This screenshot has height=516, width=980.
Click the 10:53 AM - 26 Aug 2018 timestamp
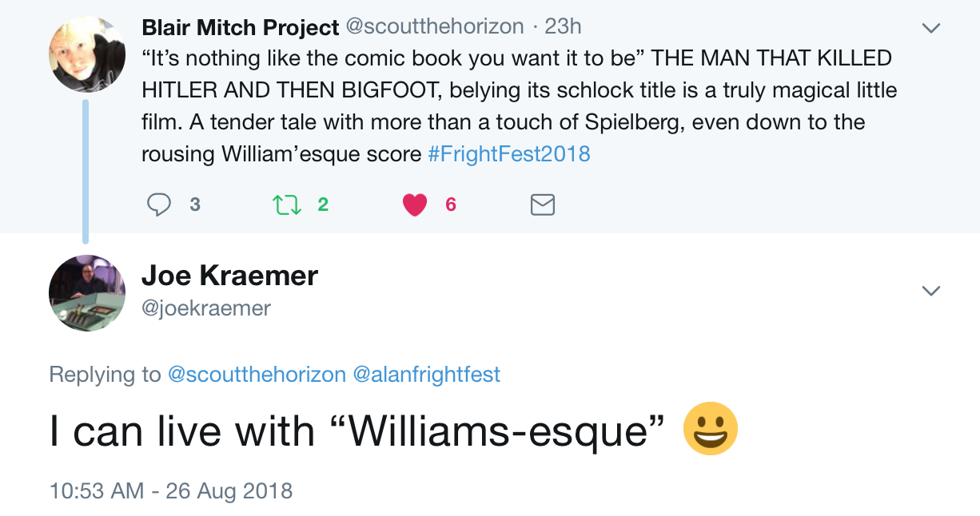(x=171, y=490)
